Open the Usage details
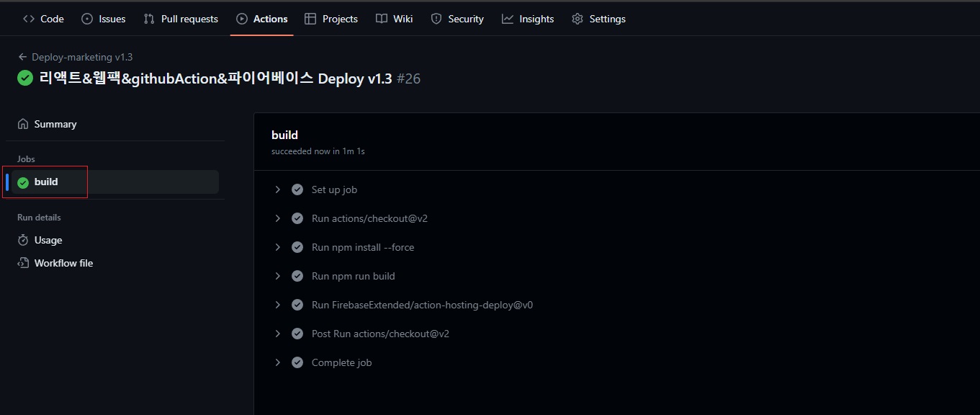The height and width of the screenshot is (415, 980). click(x=48, y=240)
